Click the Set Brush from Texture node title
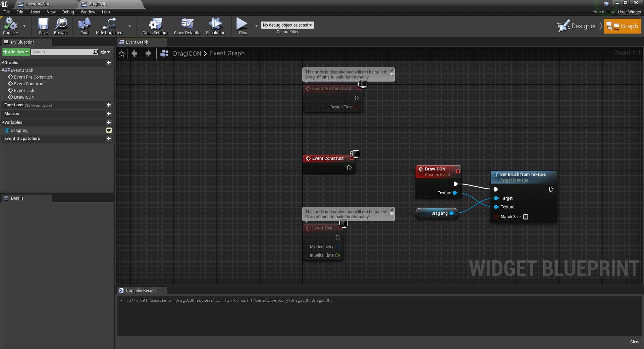Viewport: 644px width, 349px height. [523, 174]
